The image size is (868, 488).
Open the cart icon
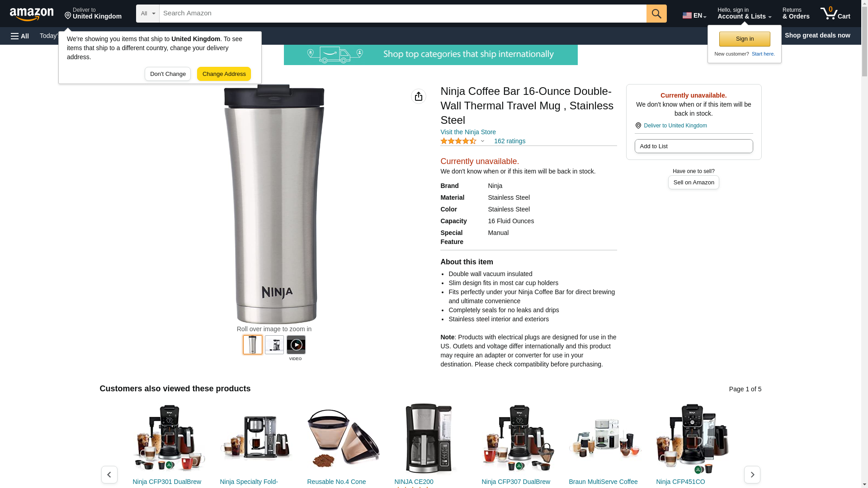click(x=835, y=14)
